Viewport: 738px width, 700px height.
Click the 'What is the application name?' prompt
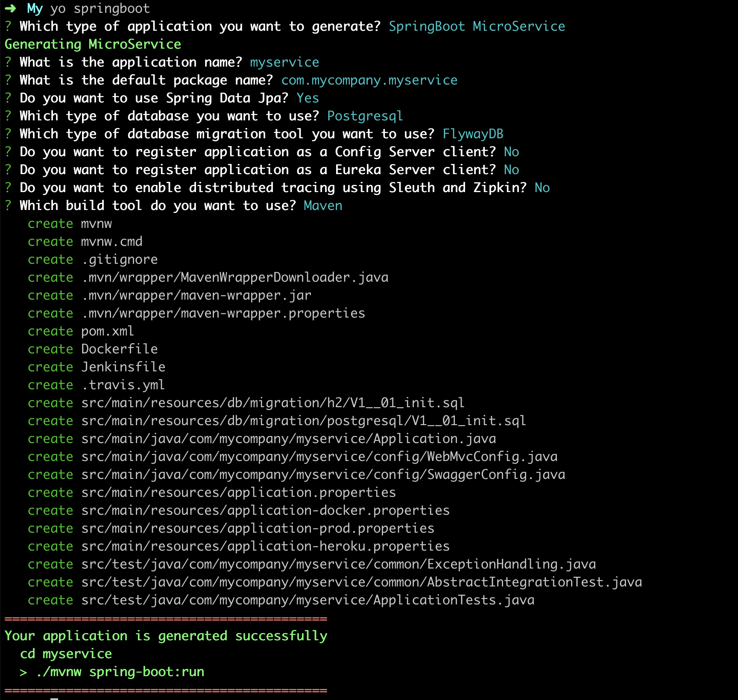tap(131, 62)
